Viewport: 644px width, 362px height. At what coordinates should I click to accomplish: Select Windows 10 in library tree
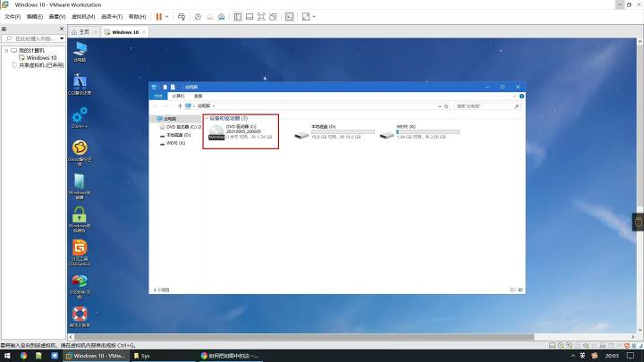(x=41, y=58)
